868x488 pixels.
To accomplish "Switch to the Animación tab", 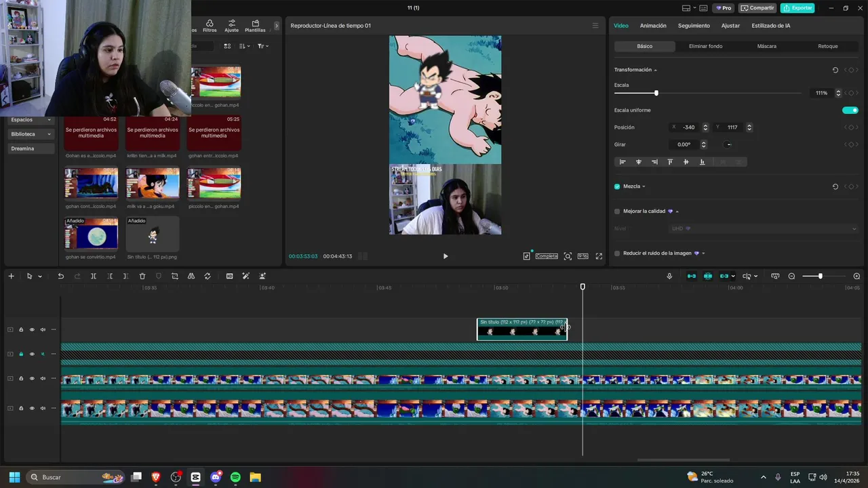I will point(653,26).
